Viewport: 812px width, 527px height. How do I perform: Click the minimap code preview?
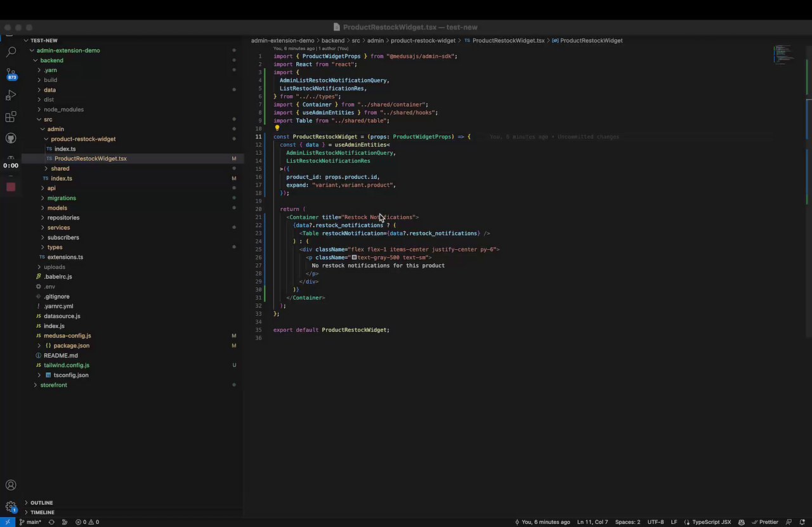[x=783, y=55]
